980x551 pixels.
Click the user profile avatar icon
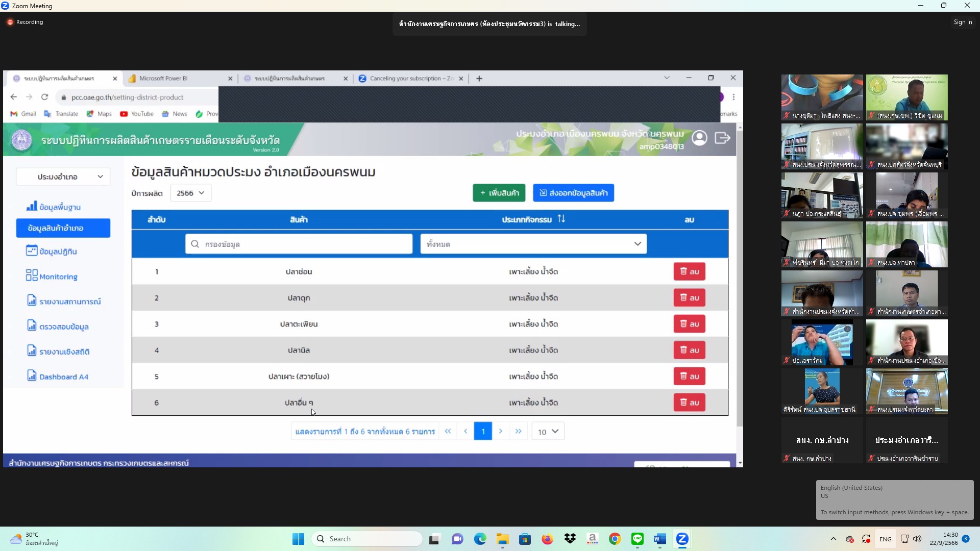pos(699,138)
